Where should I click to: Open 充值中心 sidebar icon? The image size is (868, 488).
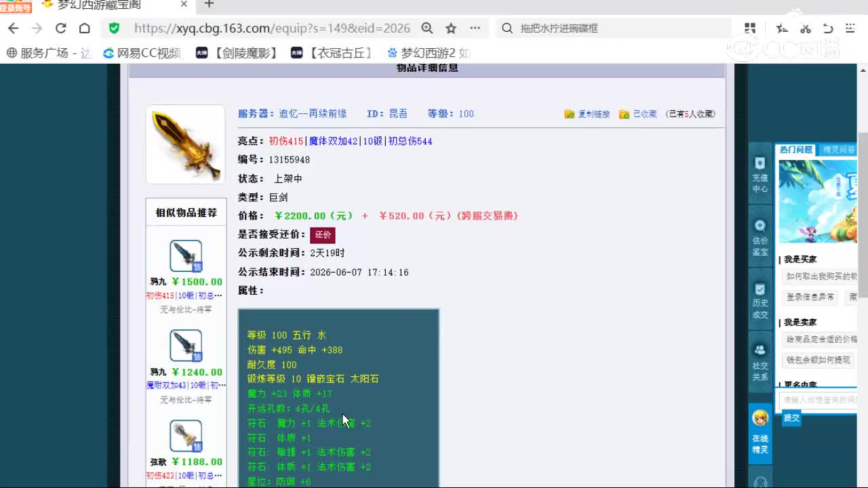[x=760, y=175]
